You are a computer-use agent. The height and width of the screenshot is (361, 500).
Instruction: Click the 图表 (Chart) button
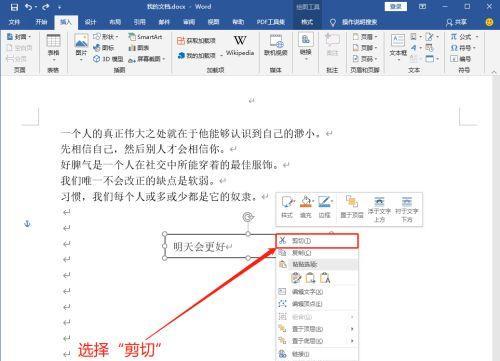pyautogui.click(x=139, y=48)
